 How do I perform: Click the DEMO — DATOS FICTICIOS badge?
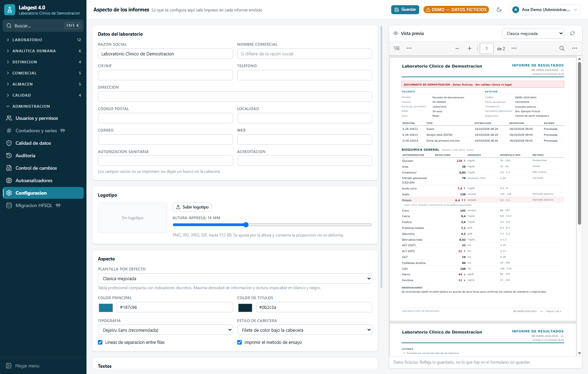pos(456,10)
